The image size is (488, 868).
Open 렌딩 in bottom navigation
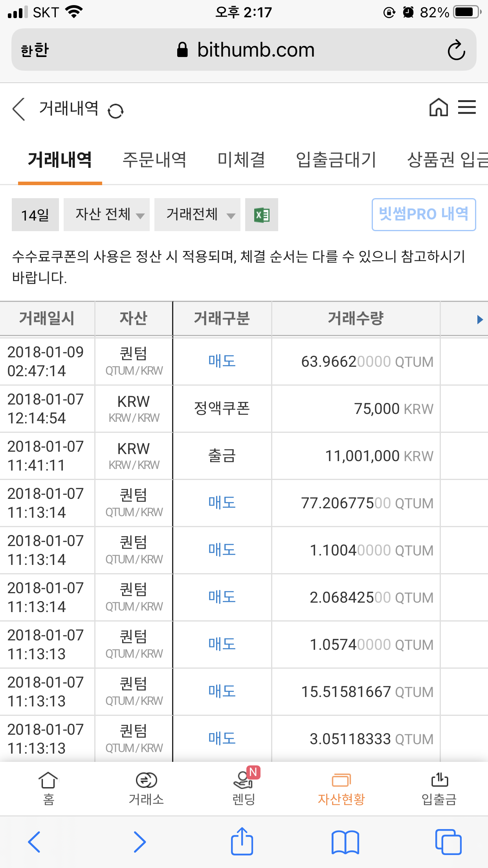coord(244,789)
